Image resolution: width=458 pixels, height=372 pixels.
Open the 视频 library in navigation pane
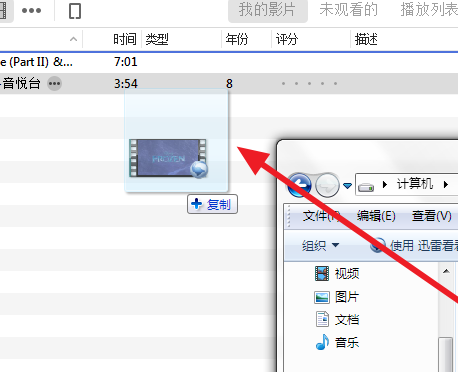point(337,273)
